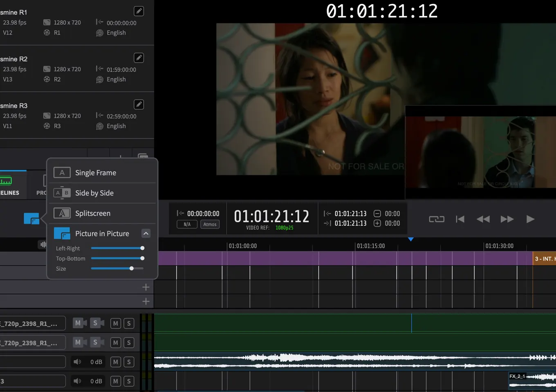Click the speaker icon on the first 0 dB track
The image size is (556, 392).
(x=77, y=362)
